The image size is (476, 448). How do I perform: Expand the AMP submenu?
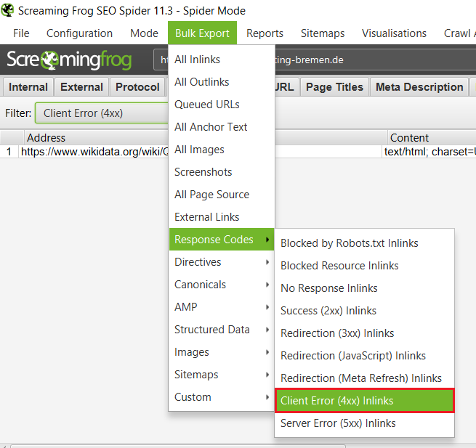[222, 307]
